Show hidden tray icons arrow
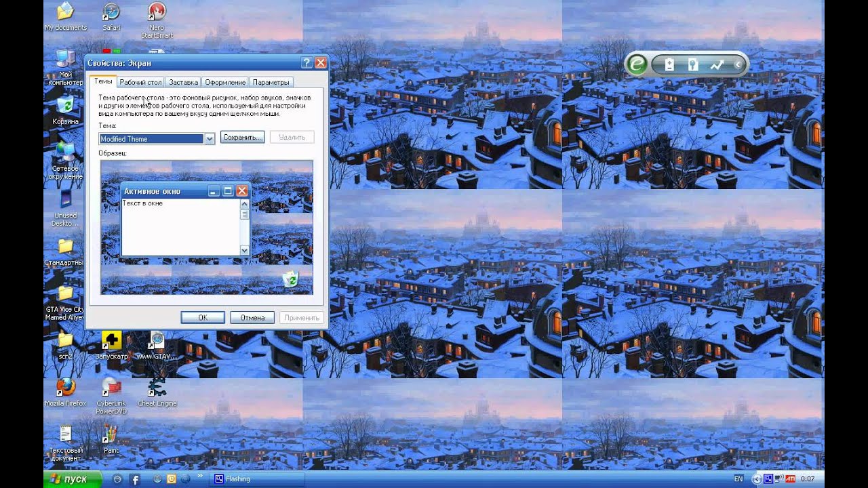Image resolution: width=868 pixels, height=488 pixels. [x=755, y=479]
